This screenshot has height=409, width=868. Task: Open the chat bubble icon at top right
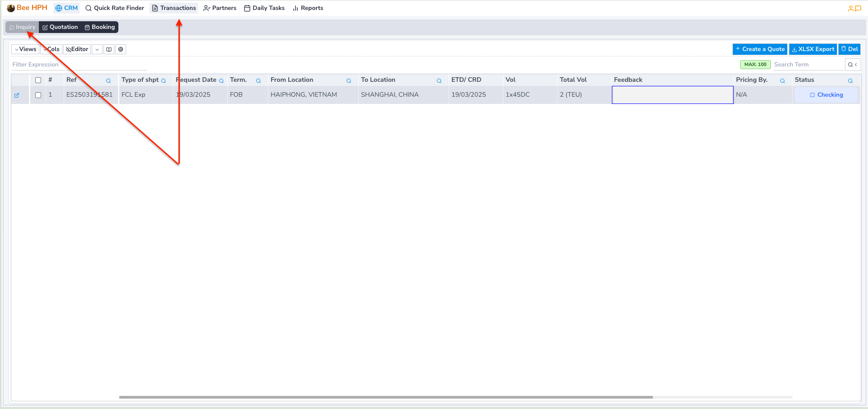coord(859,8)
